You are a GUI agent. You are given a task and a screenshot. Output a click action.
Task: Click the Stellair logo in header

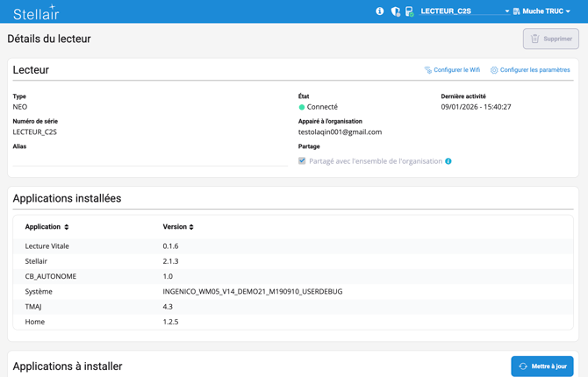35,12
